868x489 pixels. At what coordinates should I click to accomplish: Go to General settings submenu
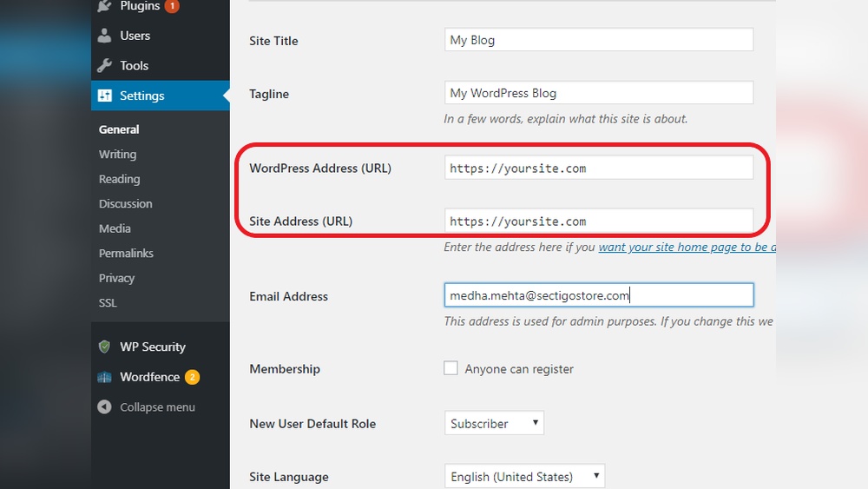119,129
